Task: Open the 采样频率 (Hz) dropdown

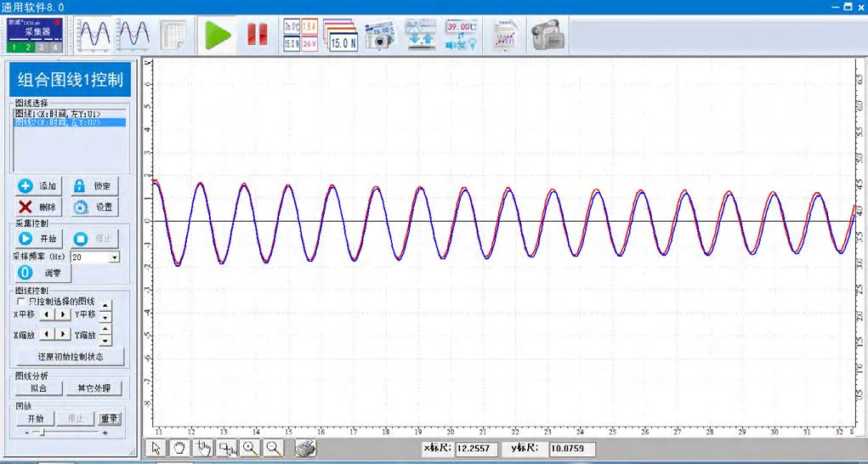Action: 115,257
